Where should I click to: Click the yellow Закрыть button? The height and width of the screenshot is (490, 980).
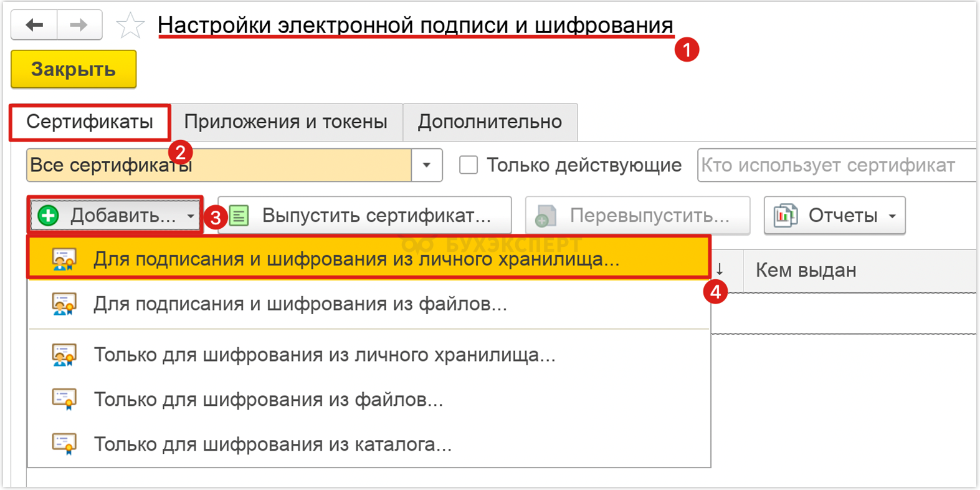click(x=74, y=69)
